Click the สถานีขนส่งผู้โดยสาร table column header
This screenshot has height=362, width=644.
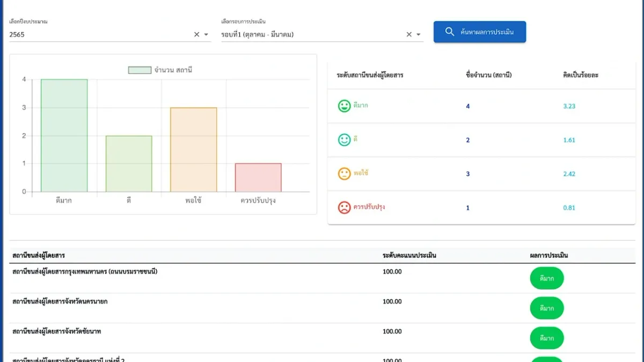tap(39, 255)
